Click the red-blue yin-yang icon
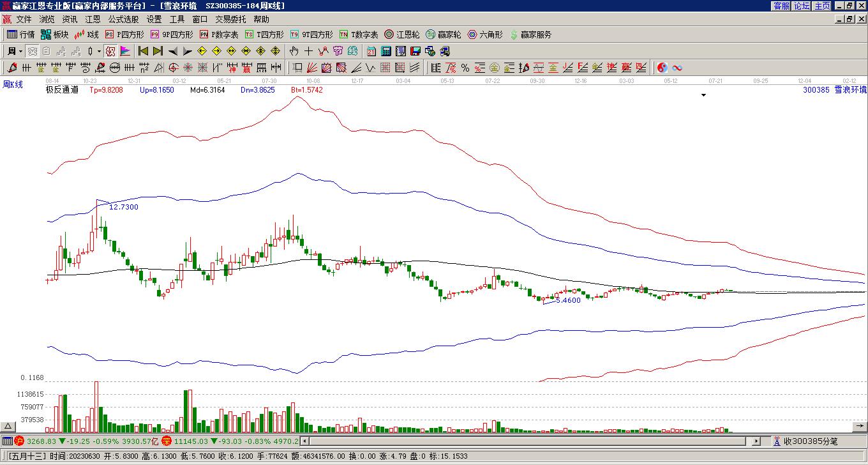Image resolution: width=868 pixels, height=465 pixels. (x=662, y=68)
